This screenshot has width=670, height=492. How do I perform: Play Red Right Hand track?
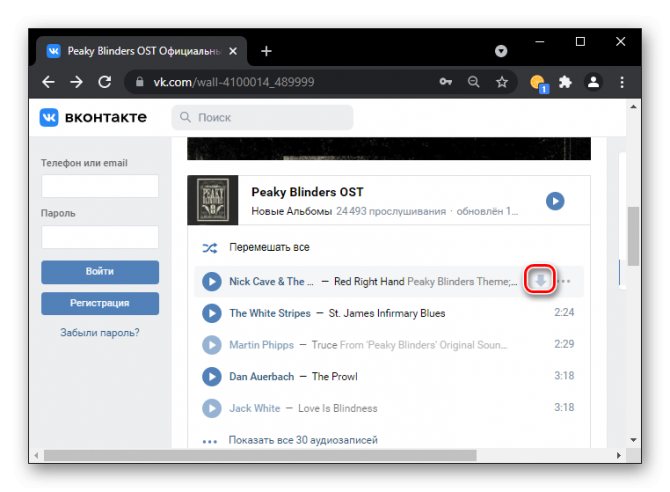coord(212,282)
